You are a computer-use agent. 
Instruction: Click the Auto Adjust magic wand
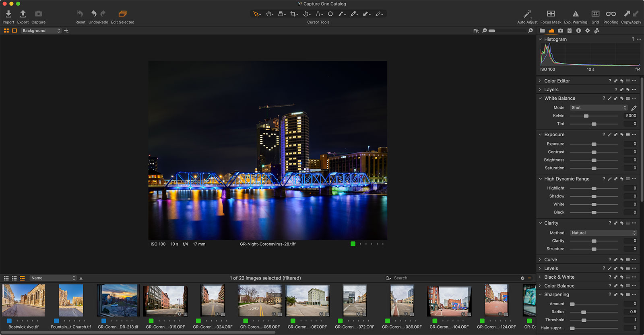pyautogui.click(x=527, y=14)
